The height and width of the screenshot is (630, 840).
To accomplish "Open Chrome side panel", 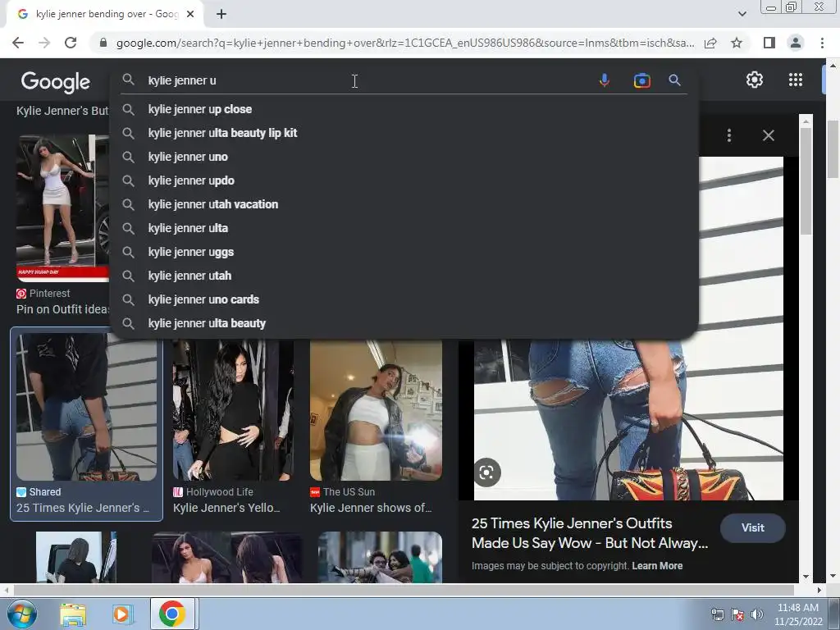I will (x=769, y=43).
